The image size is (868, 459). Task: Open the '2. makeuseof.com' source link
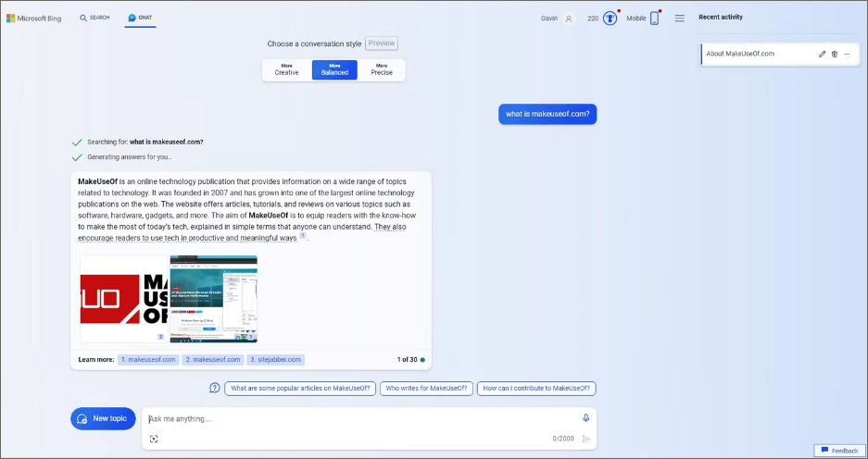pyautogui.click(x=213, y=359)
